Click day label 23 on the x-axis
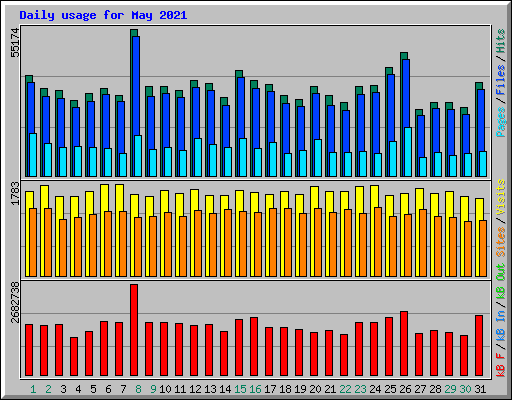 [x=360, y=389]
